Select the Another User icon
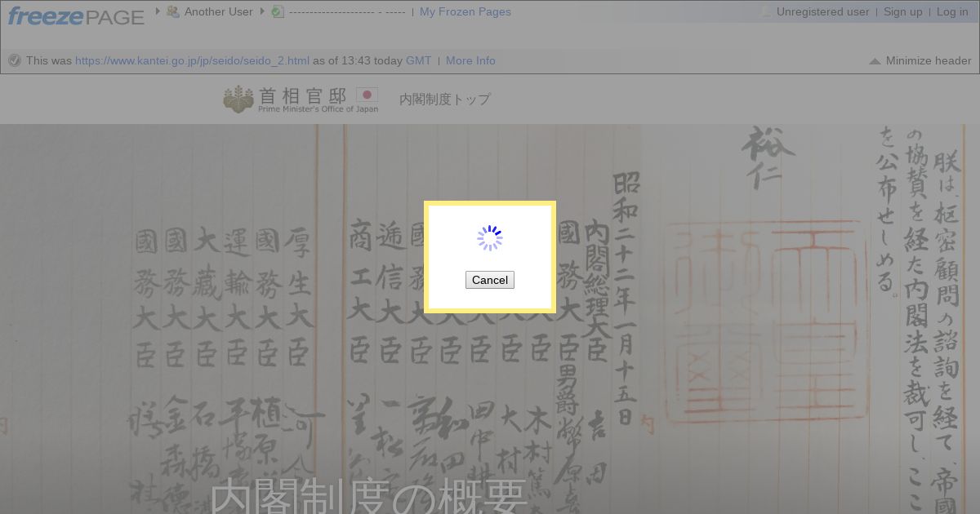 pos(172,11)
